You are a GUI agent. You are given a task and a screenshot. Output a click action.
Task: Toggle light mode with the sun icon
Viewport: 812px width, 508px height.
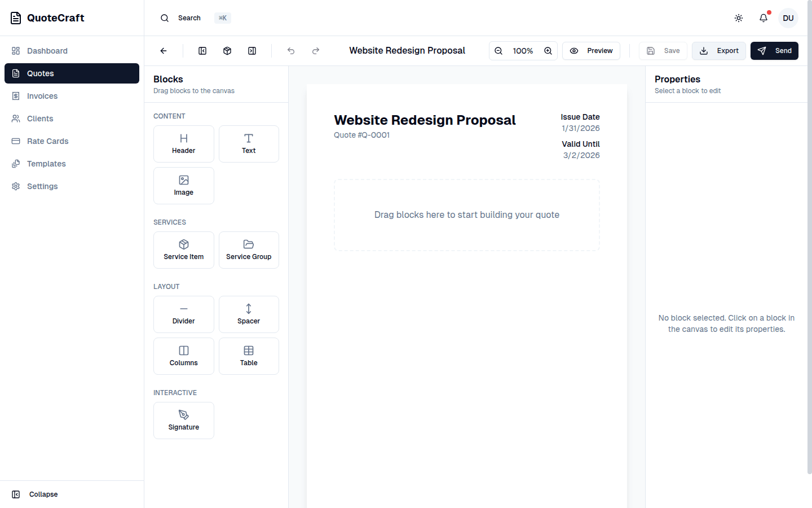(x=739, y=17)
